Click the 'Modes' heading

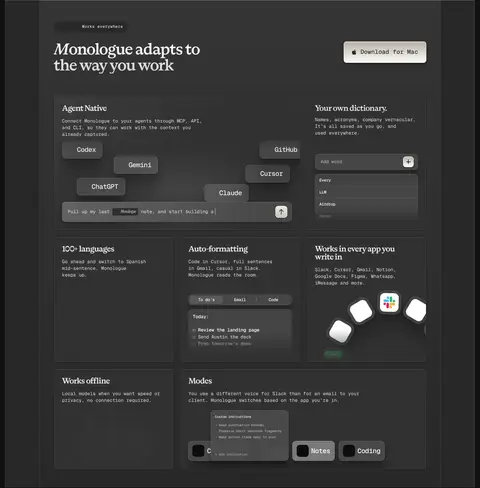200,381
